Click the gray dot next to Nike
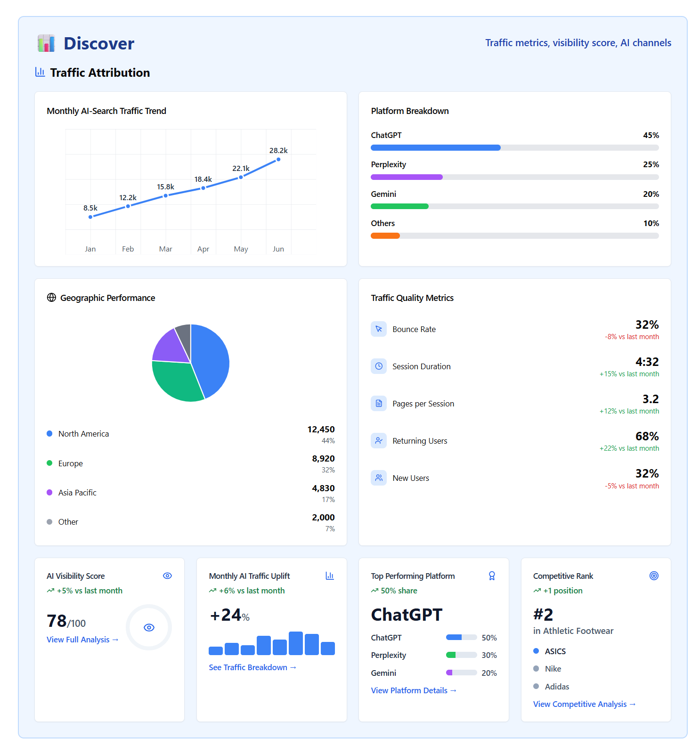The height and width of the screenshot is (746, 700). click(x=536, y=668)
